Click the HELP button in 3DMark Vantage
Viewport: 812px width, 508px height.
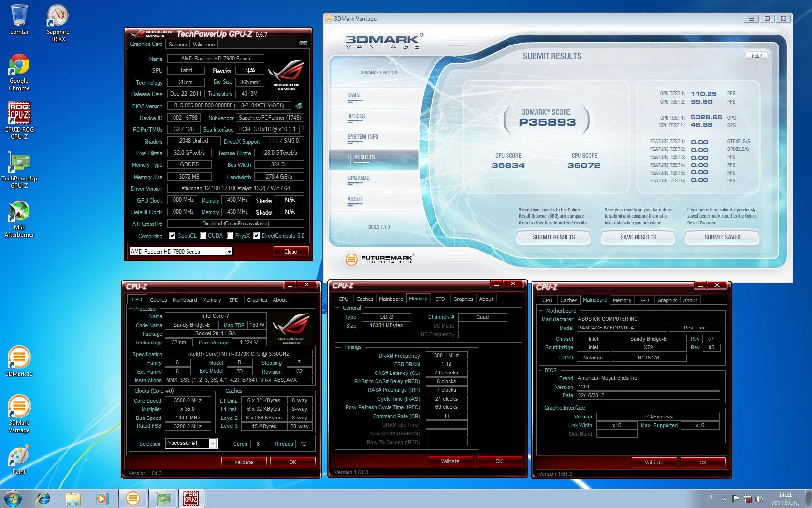click(x=756, y=56)
